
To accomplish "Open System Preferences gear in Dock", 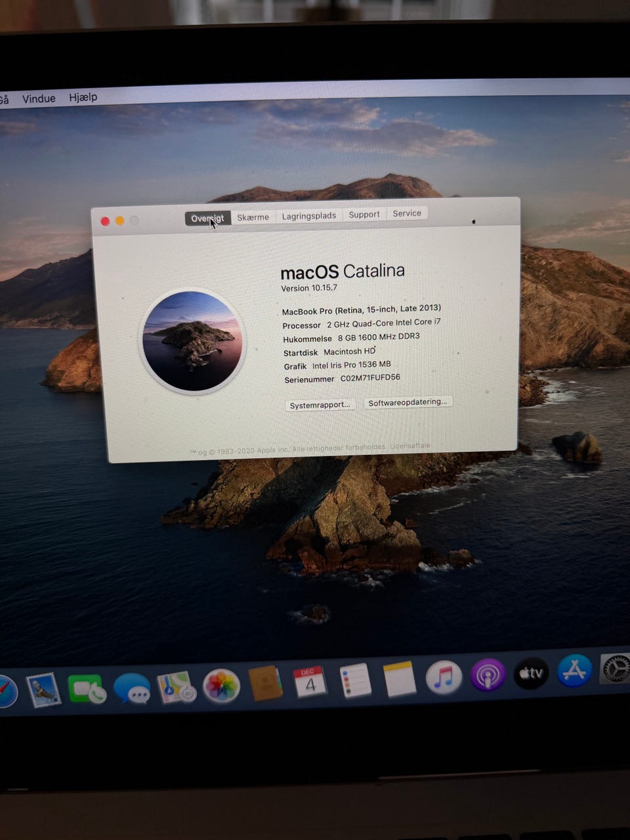I will coord(616,669).
